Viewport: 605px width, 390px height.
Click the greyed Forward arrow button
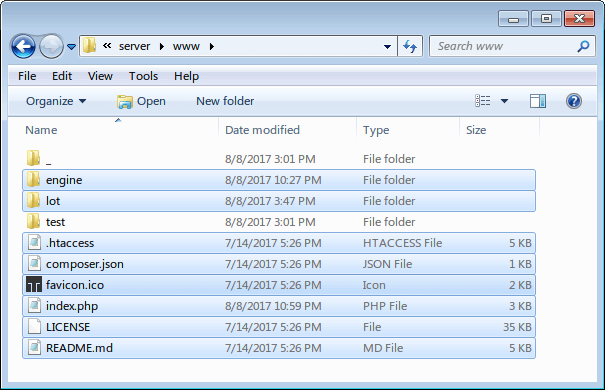(52, 46)
